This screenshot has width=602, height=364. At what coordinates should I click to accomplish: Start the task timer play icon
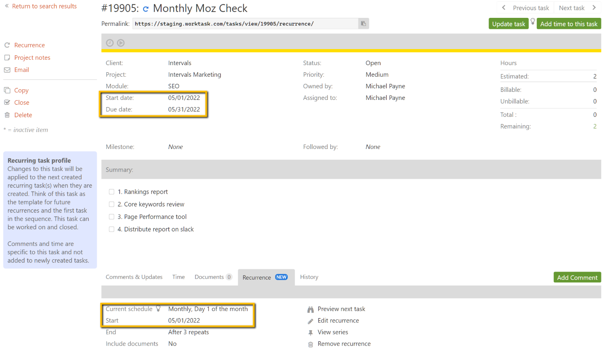pyautogui.click(x=120, y=43)
